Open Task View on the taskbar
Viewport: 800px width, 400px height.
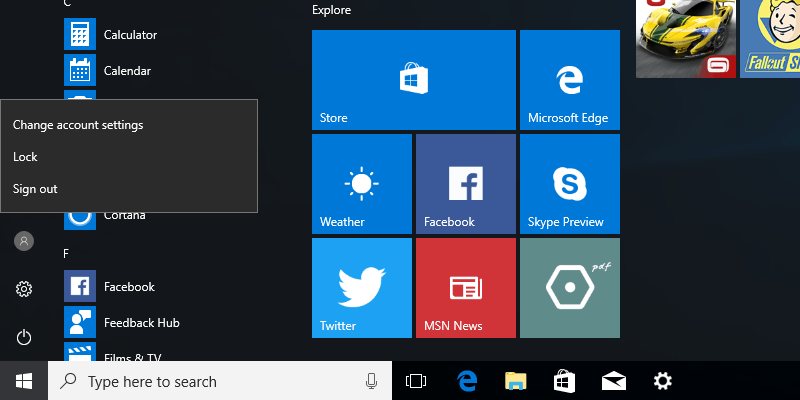point(416,381)
